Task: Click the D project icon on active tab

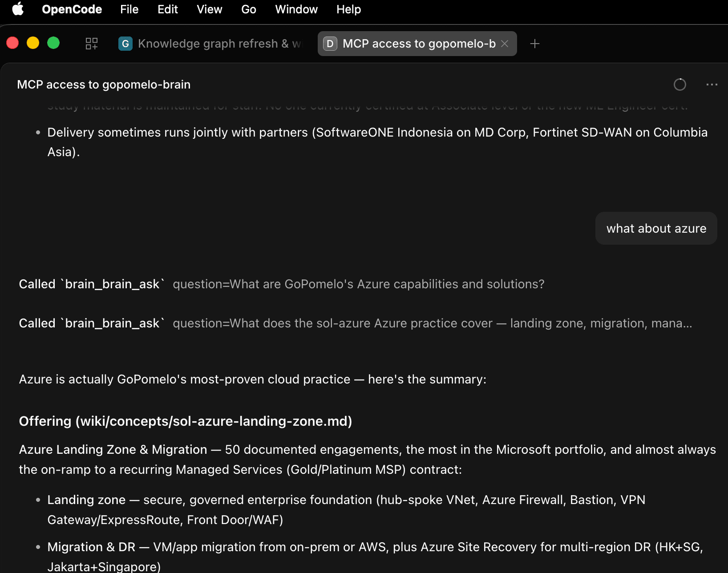Action: pos(330,44)
